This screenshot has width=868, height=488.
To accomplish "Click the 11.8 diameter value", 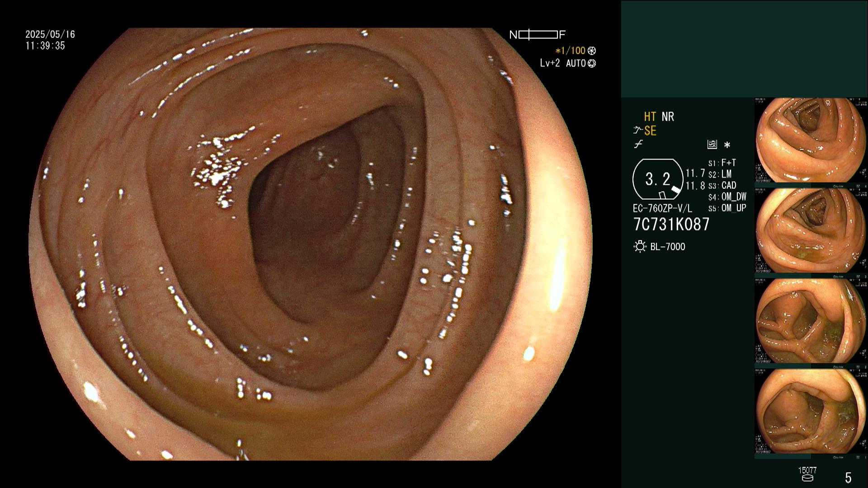I will tap(695, 186).
